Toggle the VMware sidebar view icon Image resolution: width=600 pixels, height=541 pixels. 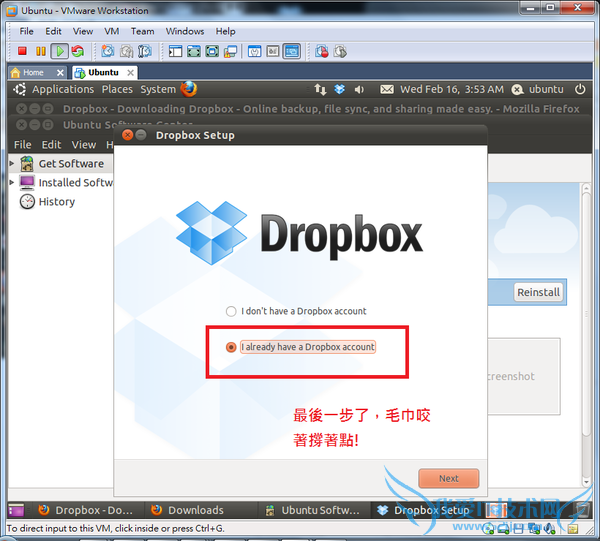point(175,51)
